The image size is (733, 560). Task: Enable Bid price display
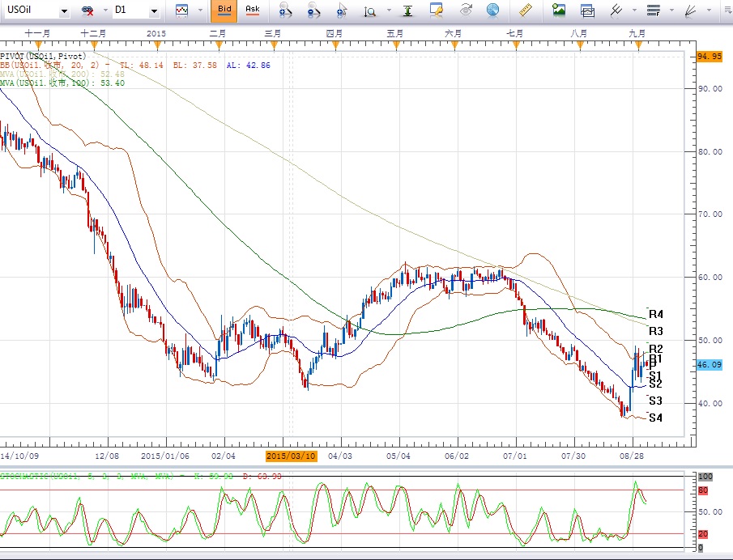[224, 11]
